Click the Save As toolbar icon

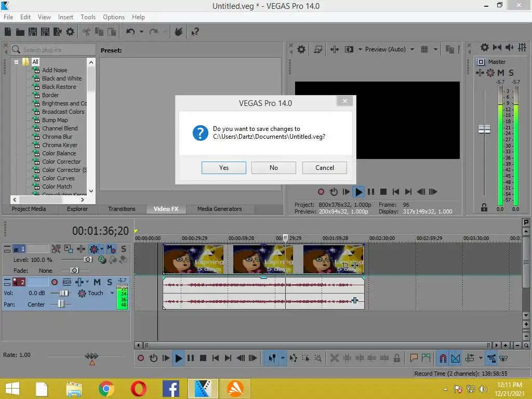coord(45,32)
